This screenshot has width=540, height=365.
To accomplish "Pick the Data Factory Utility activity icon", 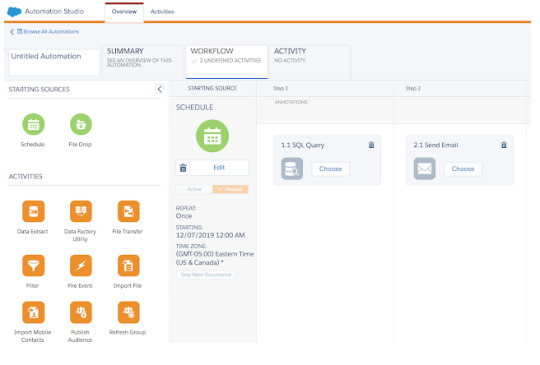I will [81, 211].
